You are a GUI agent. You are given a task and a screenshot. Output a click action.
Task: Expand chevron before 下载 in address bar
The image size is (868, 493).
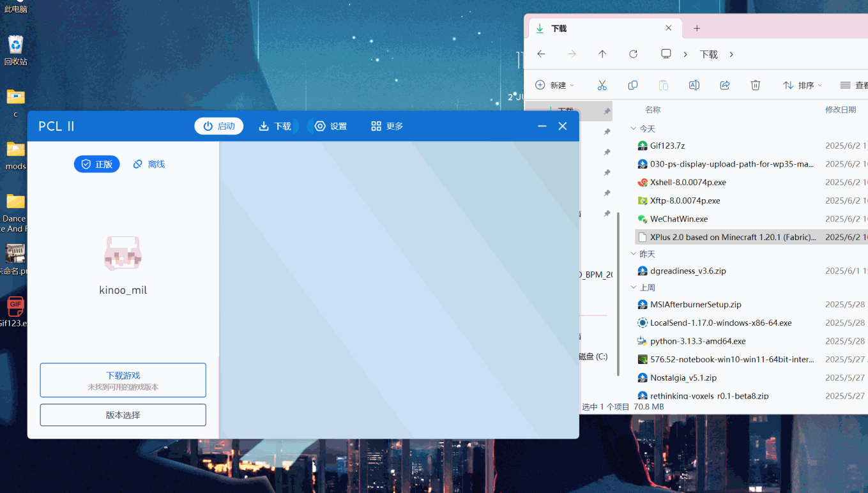pos(685,54)
